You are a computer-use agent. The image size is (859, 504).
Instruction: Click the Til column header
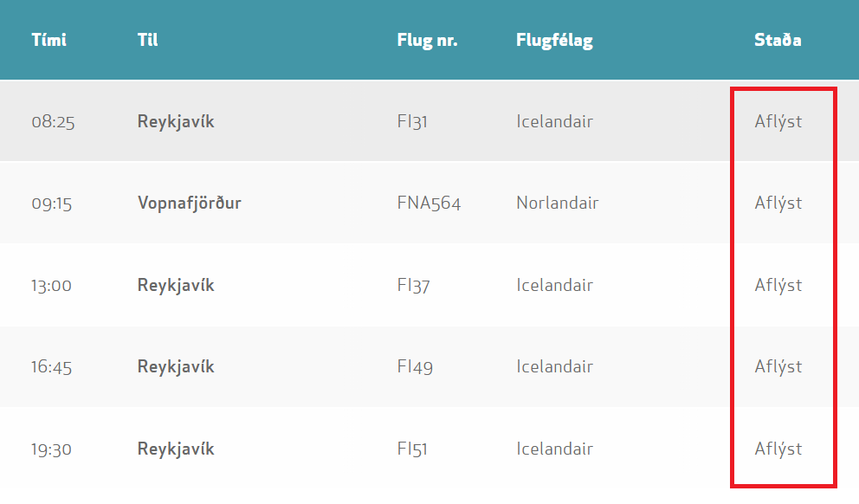point(147,40)
